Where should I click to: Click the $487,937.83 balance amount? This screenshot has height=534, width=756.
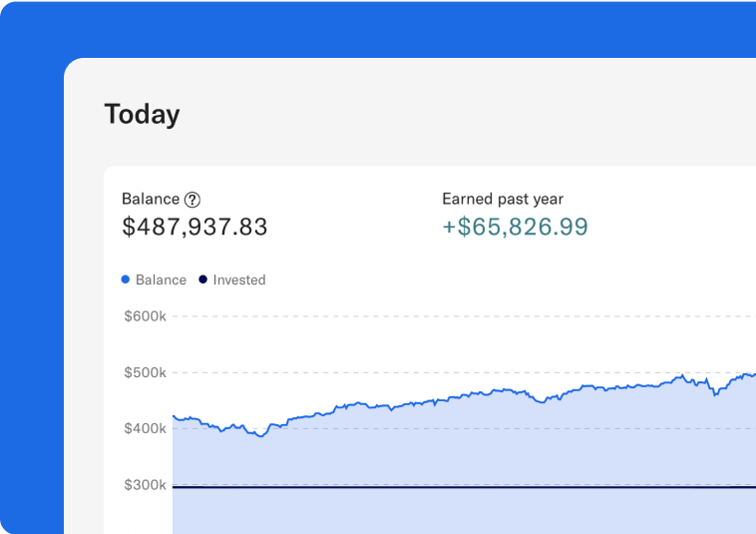click(x=194, y=228)
